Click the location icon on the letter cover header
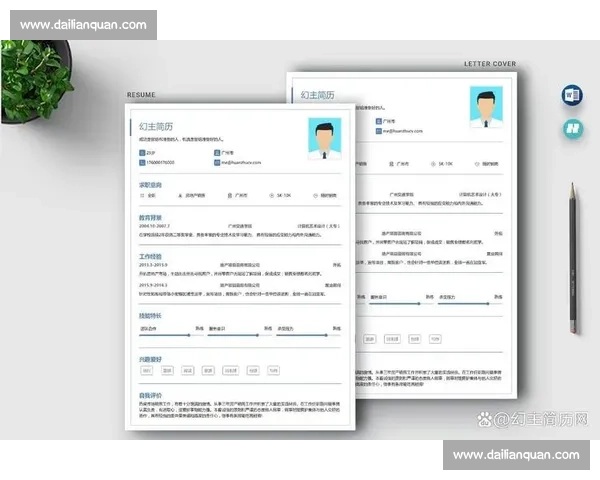This screenshot has width=600, height=480. click(378, 121)
